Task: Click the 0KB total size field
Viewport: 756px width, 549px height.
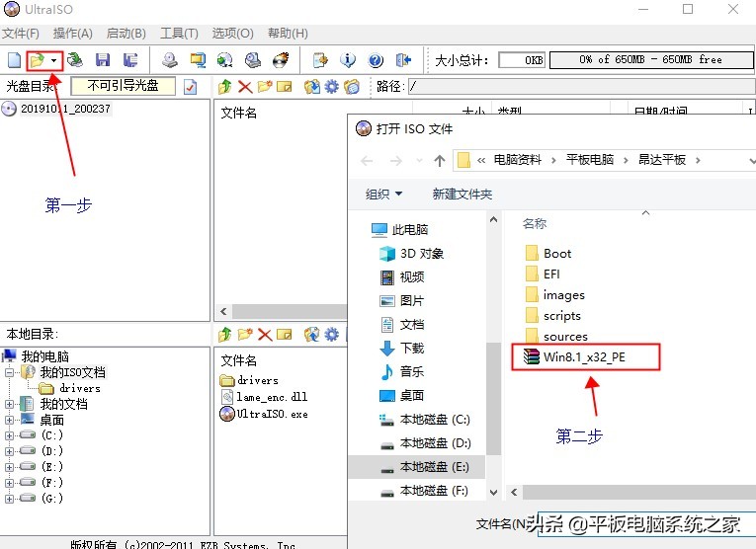Action: [522, 60]
